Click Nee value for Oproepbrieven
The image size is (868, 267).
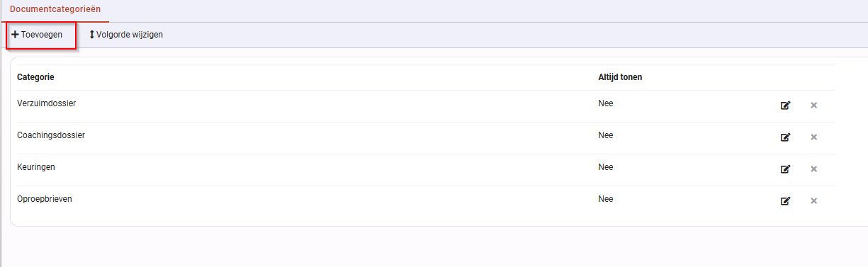(x=606, y=199)
